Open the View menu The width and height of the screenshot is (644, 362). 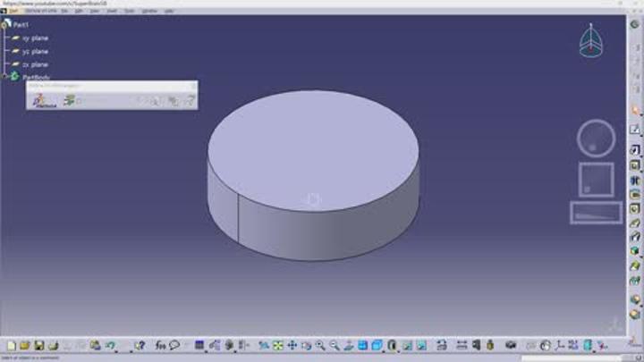pyautogui.click(x=95, y=11)
